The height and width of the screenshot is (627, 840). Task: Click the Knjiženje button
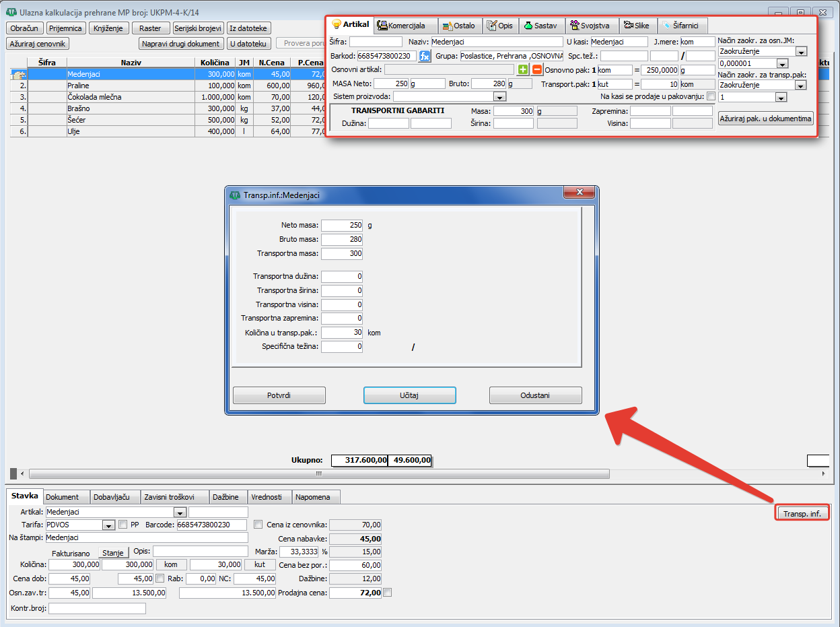coord(108,28)
